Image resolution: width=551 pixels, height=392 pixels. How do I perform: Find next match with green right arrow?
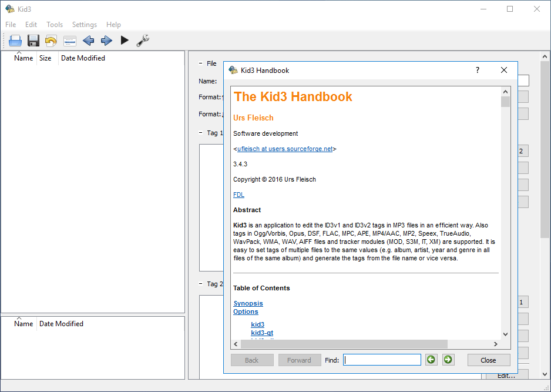[x=448, y=360]
